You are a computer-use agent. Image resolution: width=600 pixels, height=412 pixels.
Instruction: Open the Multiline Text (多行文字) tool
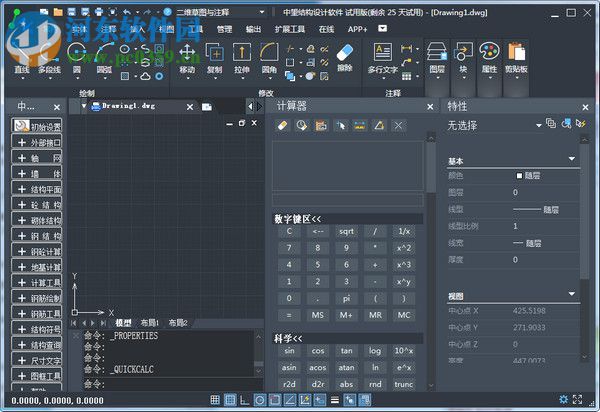(x=383, y=59)
